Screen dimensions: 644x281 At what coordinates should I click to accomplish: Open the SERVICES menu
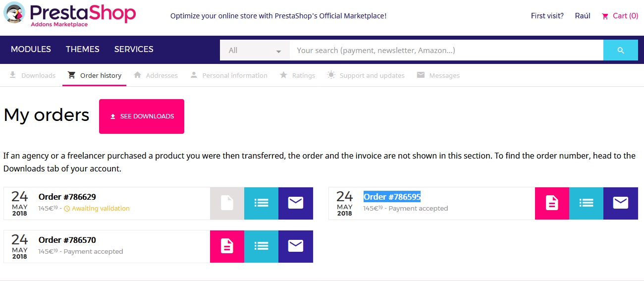point(134,49)
